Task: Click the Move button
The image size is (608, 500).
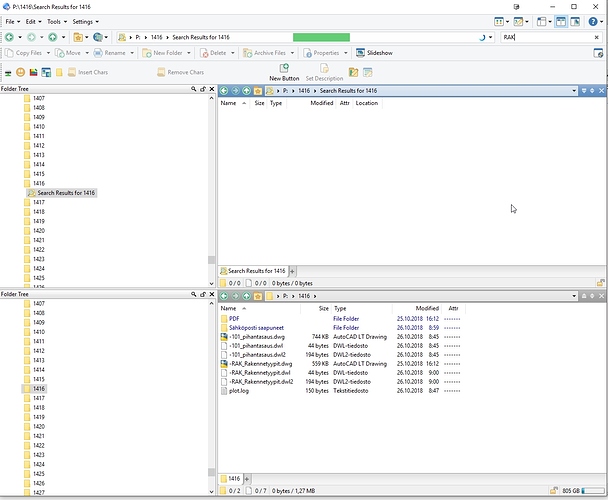Action: click(x=68, y=53)
